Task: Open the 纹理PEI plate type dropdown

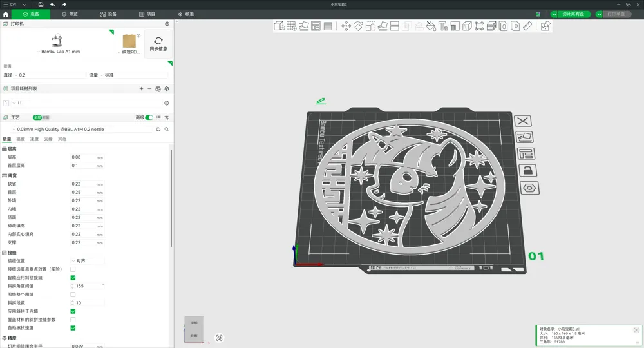Action: pos(129,52)
